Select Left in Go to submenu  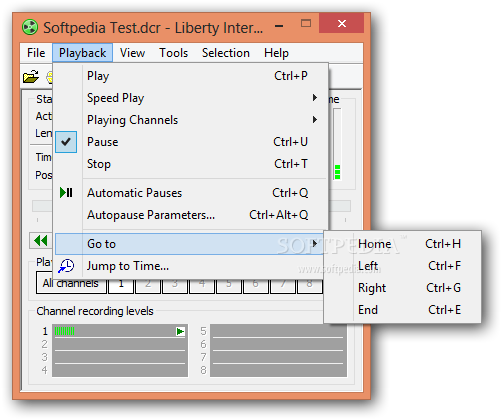tap(403, 266)
